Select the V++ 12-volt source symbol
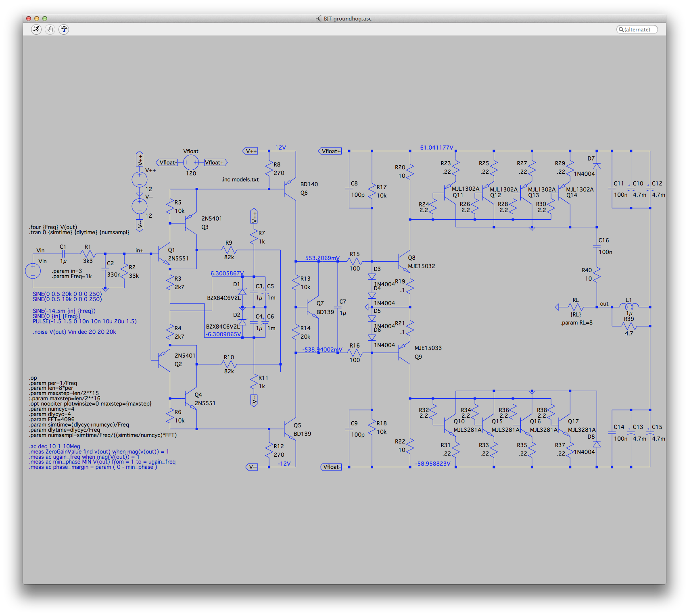The image size is (689, 616). 140,179
